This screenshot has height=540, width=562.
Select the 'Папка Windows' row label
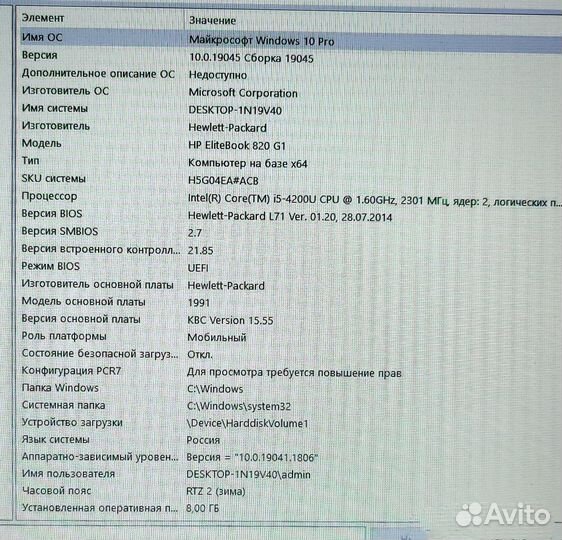pos(60,388)
